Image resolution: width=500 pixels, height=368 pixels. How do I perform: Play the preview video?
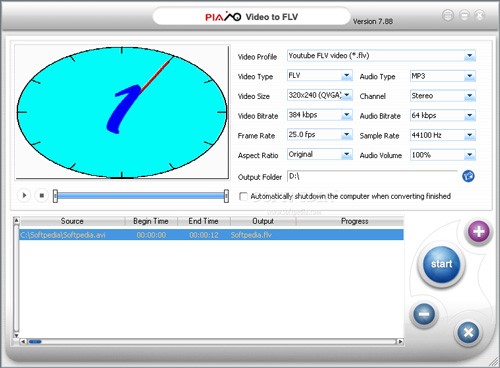click(x=24, y=195)
